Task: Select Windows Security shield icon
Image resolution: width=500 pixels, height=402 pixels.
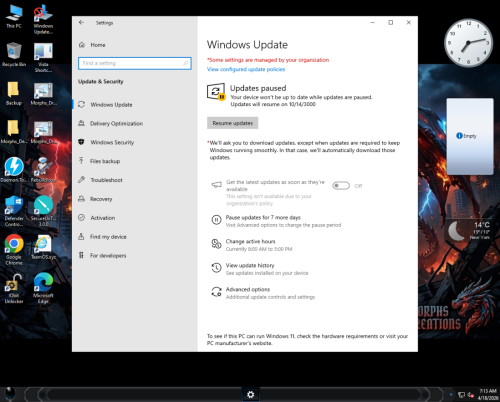Action: pyautogui.click(x=81, y=142)
